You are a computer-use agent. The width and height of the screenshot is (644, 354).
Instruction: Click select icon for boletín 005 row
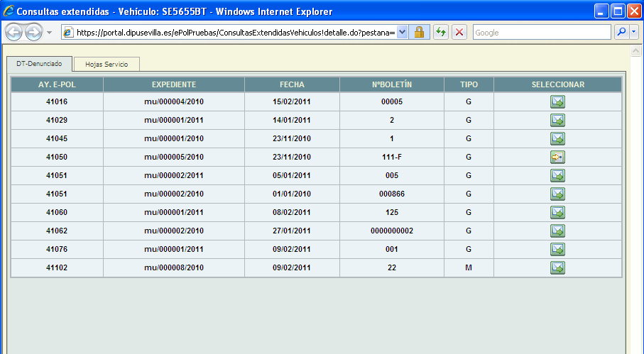pos(557,176)
